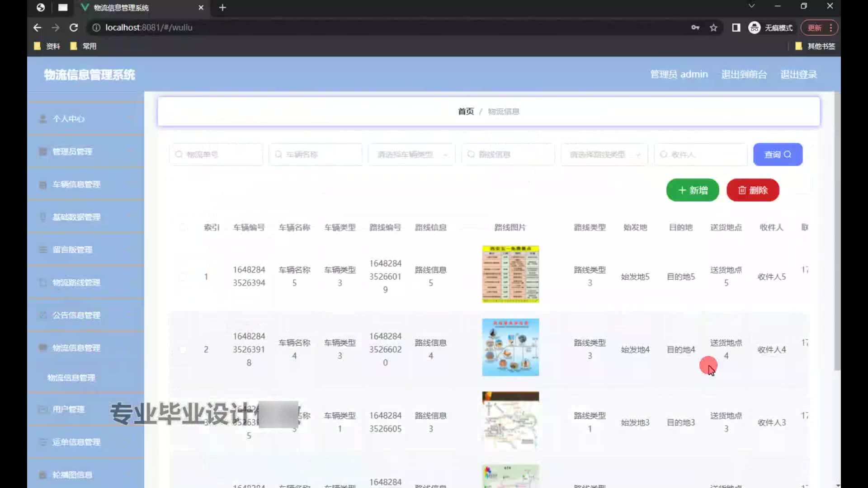Focus the 收件人 search field

tap(701, 155)
